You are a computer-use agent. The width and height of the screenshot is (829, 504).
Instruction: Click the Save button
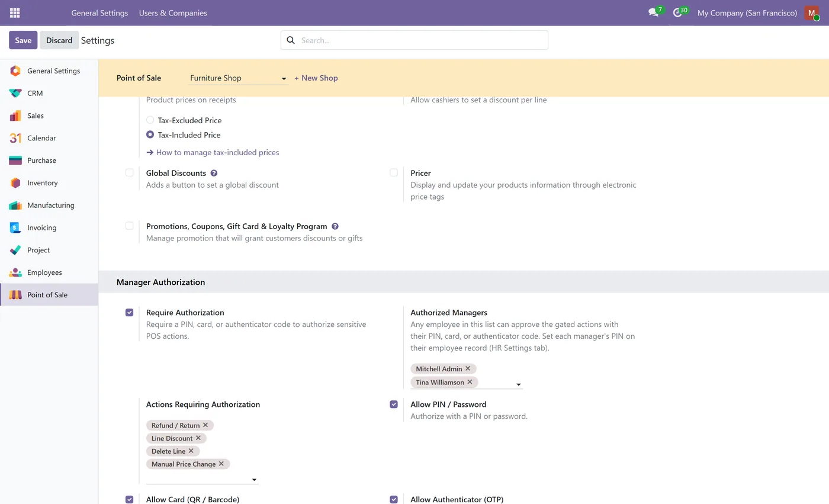23,40
